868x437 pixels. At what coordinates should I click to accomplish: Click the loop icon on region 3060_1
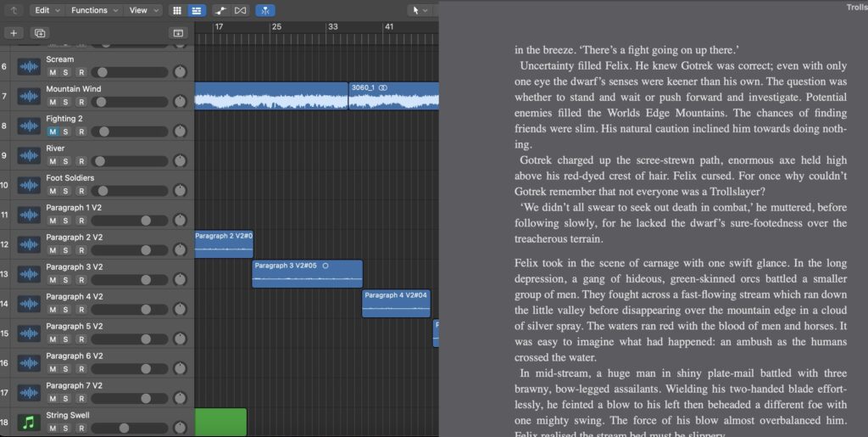click(x=383, y=87)
